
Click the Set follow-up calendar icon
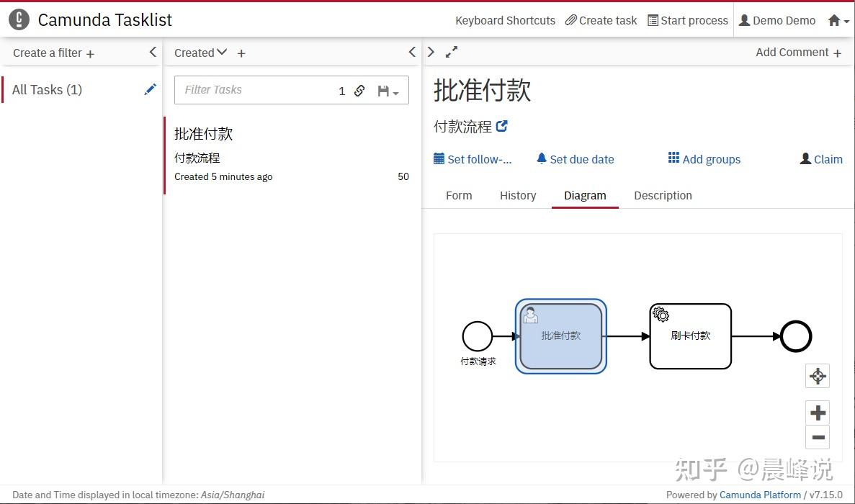(439, 158)
